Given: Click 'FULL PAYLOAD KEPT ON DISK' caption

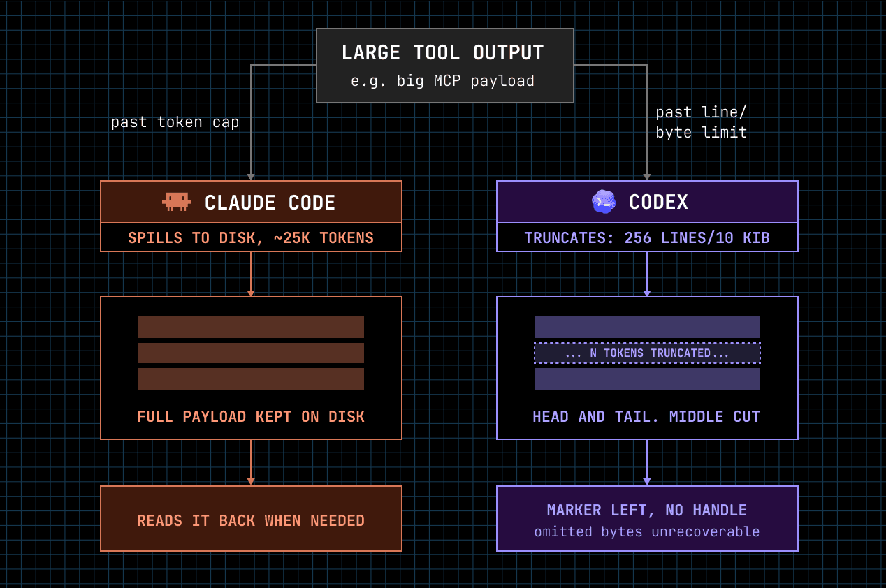Looking at the screenshot, I should (251, 417).
